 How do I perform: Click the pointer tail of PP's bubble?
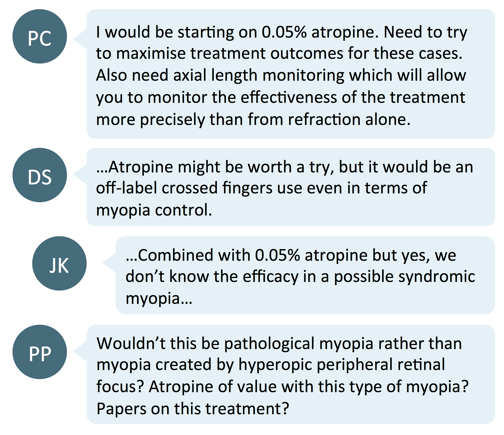[x=80, y=351]
